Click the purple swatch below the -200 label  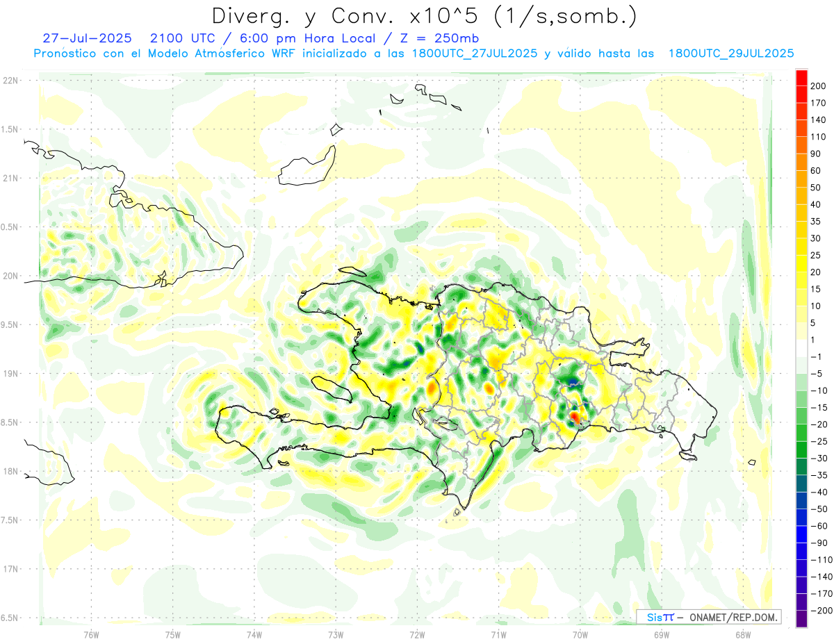click(801, 620)
